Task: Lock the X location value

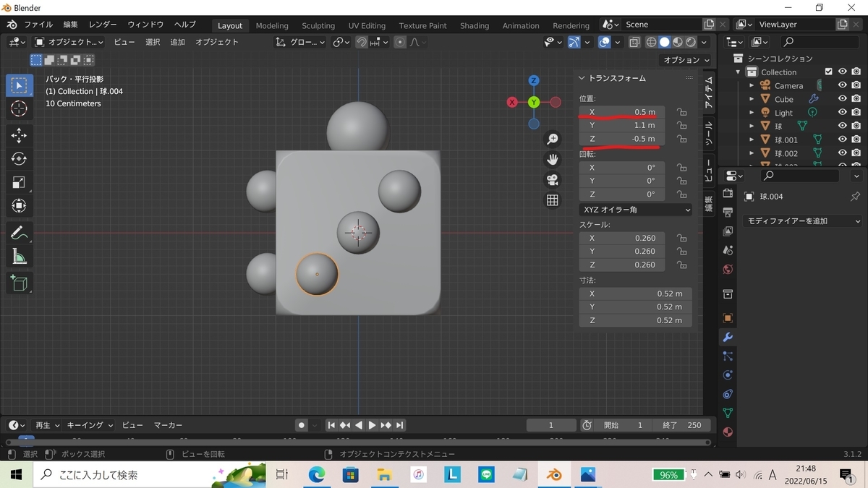Action: pos(681,112)
